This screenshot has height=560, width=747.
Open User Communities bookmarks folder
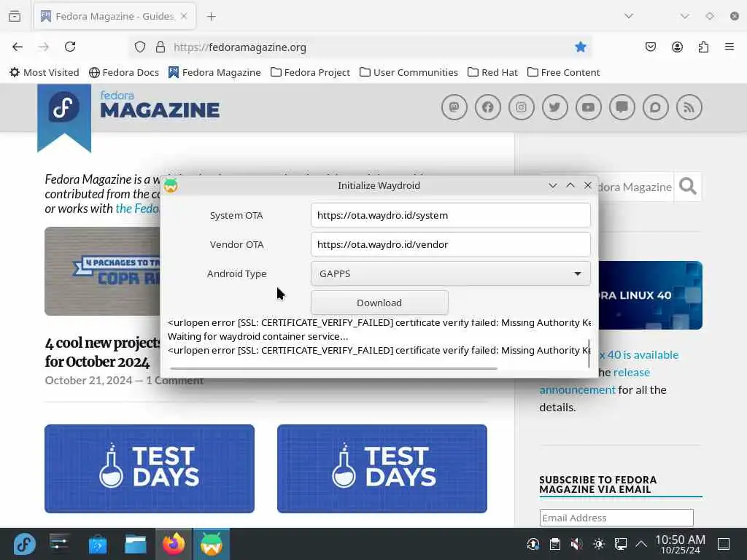tap(409, 72)
